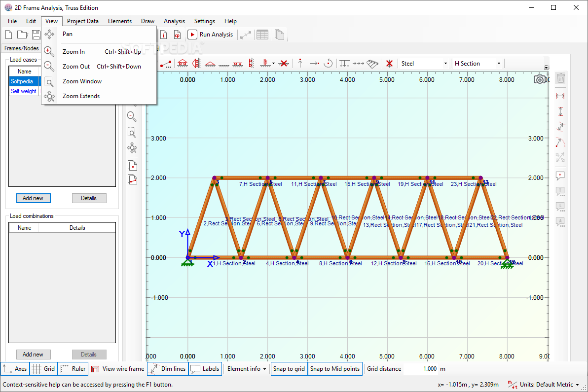588x392 pixels.
Task: Click the zoom extents icon in side toolbar
Action: click(132, 148)
